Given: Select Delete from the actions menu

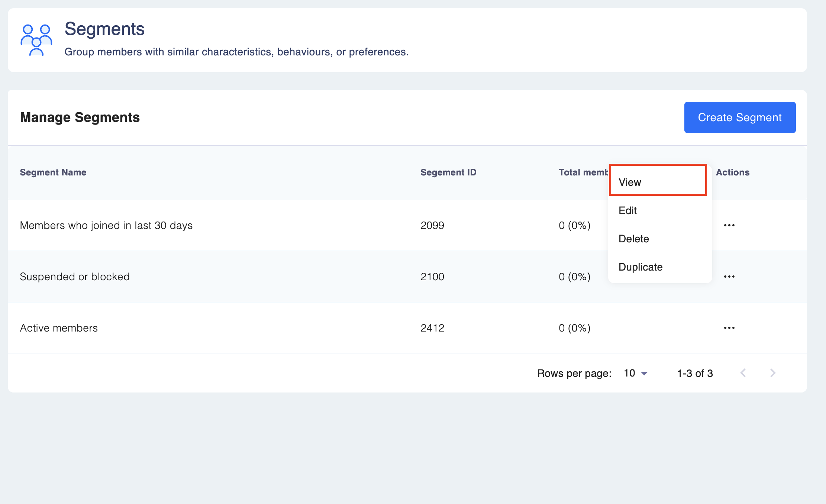Looking at the screenshot, I should coord(634,239).
